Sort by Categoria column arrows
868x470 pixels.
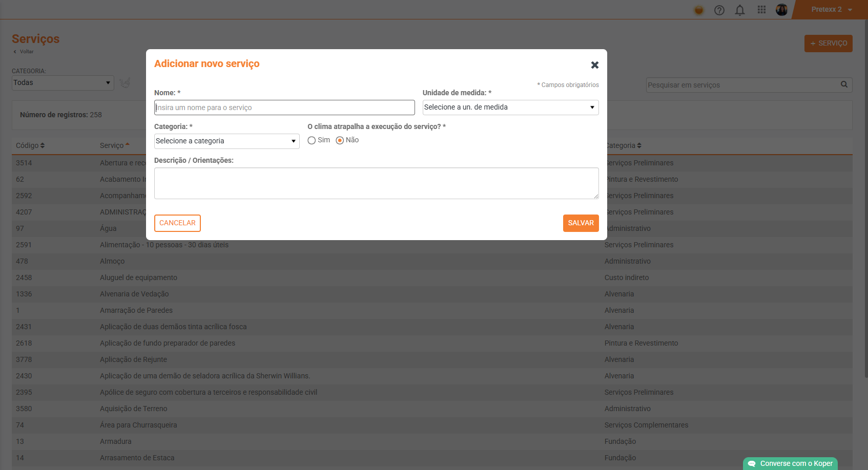(639, 145)
